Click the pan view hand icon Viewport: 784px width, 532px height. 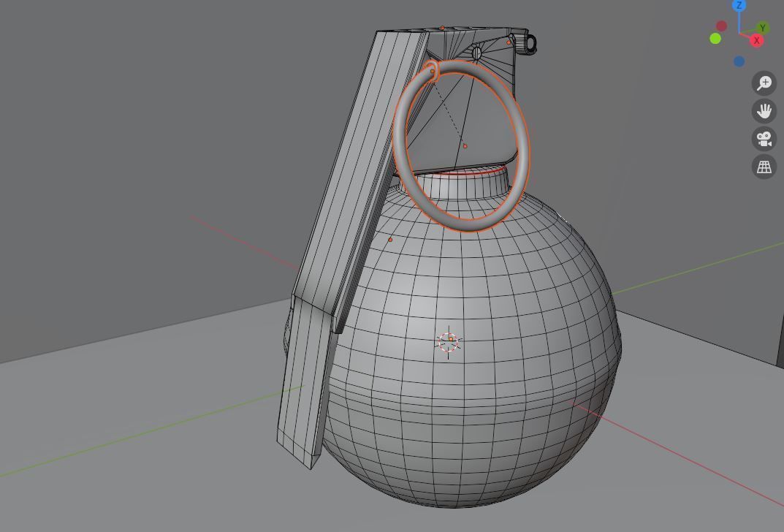pos(764,110)
